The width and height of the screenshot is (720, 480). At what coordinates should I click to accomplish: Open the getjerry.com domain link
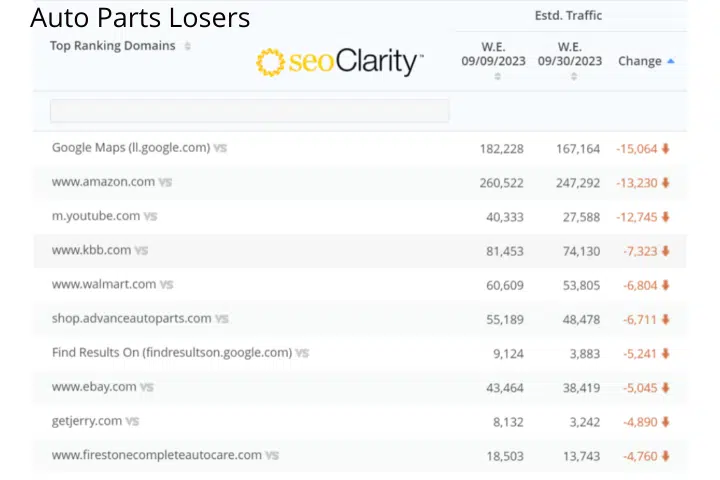[87, 421]
